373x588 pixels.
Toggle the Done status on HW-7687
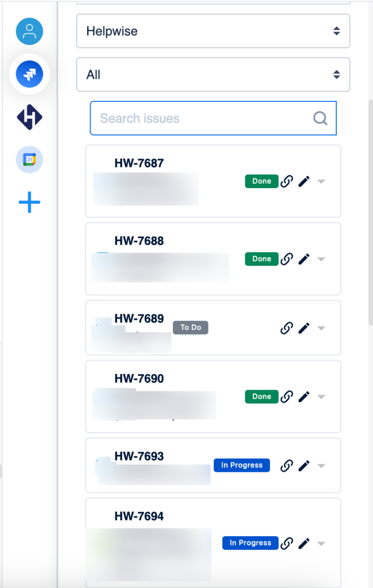pos(261,181)
